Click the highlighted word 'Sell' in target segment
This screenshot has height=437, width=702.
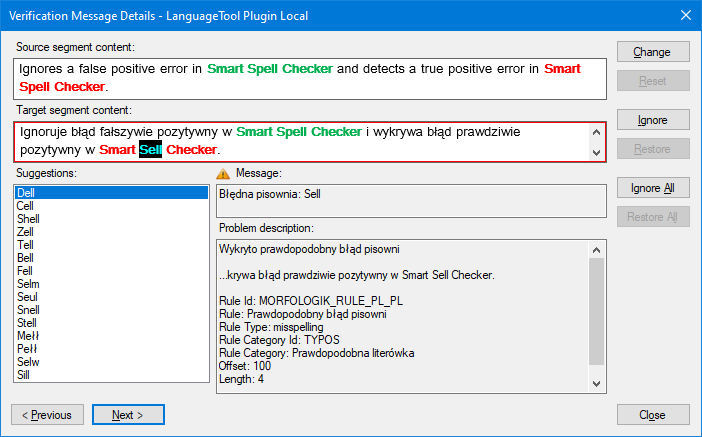[149, 150]
